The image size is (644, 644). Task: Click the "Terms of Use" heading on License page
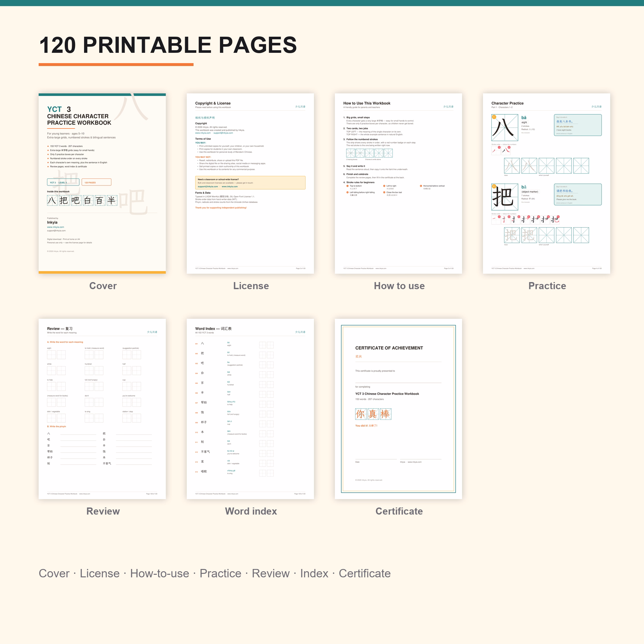tap(203, 139)
